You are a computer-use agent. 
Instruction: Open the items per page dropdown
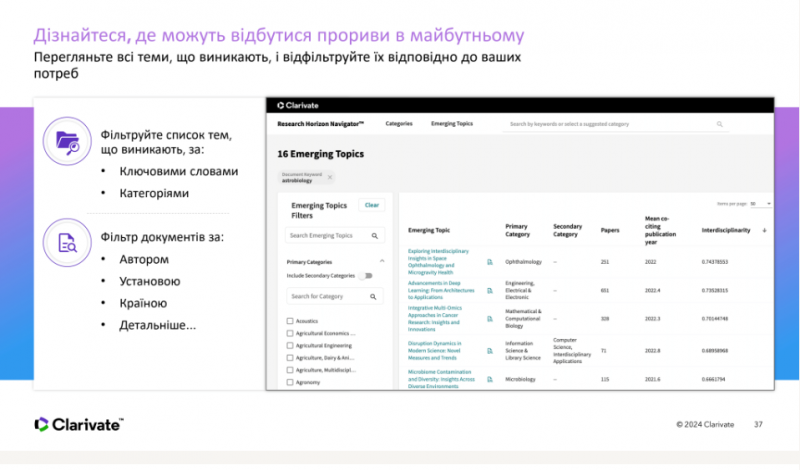[760, 204]
